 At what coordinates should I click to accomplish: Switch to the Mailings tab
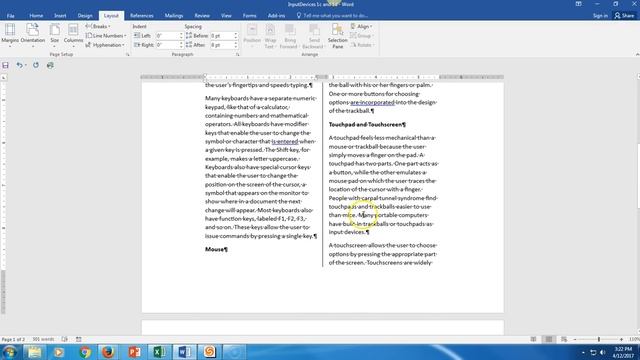174,16
